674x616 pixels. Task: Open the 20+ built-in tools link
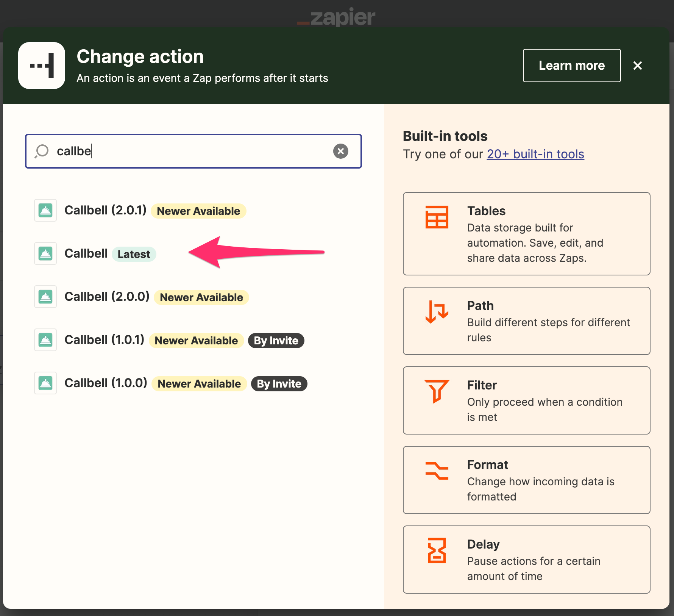click(x=535, y=154)
